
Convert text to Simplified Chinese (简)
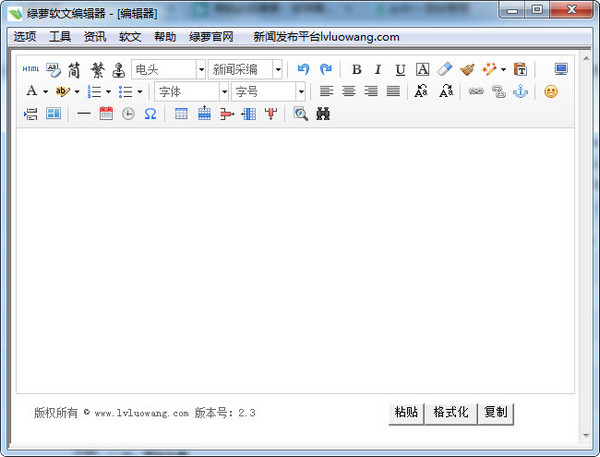coord(75,70)
